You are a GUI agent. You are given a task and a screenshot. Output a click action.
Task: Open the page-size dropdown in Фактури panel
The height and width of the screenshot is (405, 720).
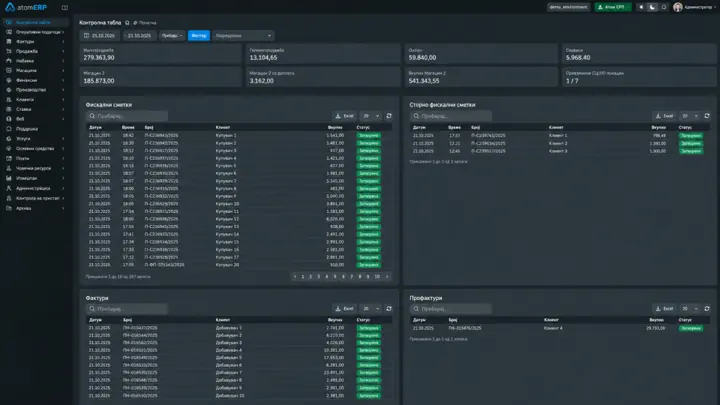[x=371, y=309]
